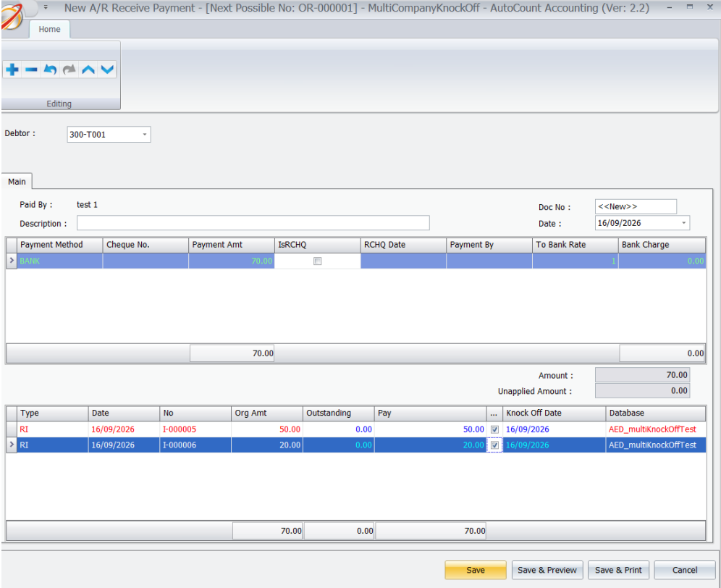The image size is (721, 588).
Task: Click the move down chevron icon
Action: [107, 70]
